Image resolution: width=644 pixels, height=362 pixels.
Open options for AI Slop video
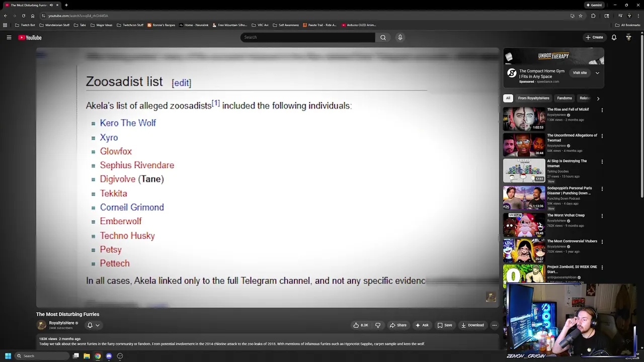click(602, 162)
